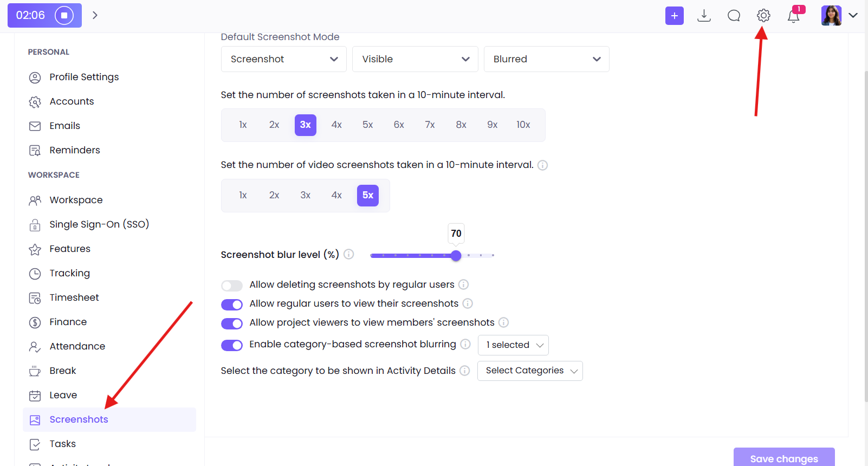The height and width of the screenshot is (466, 868).
Task: Open the download icon in header
Action: coord(704,16)
